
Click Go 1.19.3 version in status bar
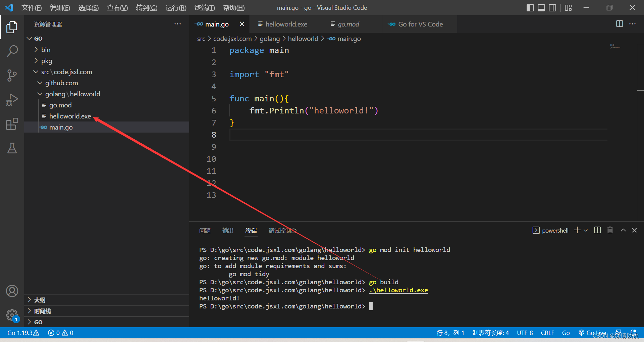click(23, 333)
